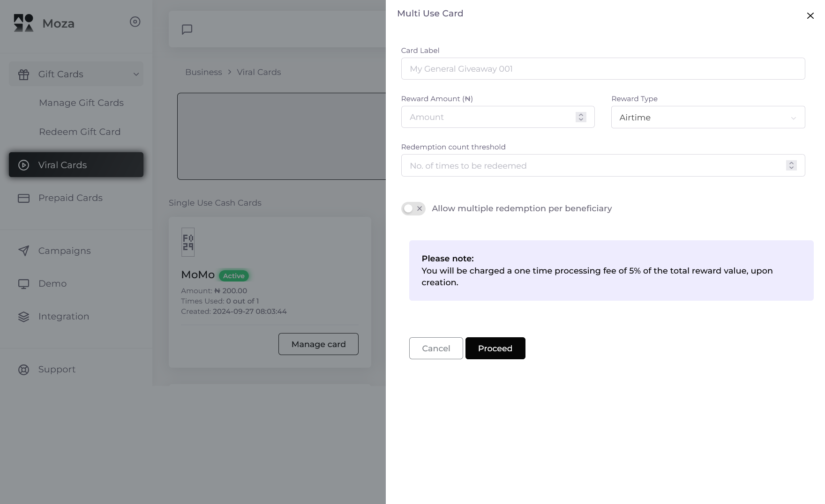The height and width of the screenshot is (504, 825).
Task: Go to Prepaid Cards
Action: click(x=70, y=198)
